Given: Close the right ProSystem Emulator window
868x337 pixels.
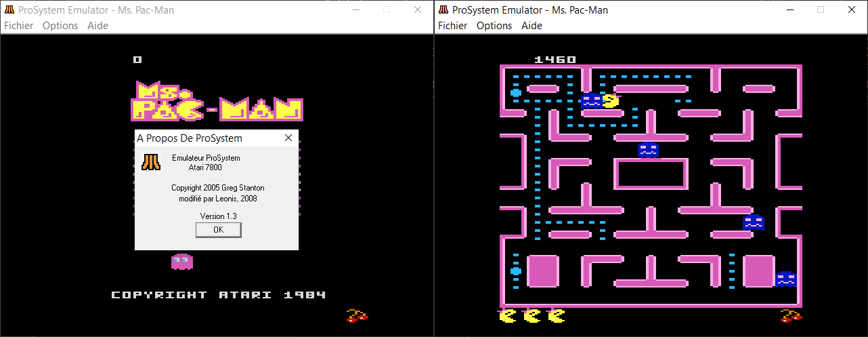Looking at the screenshot, I should tap(852, 9).
